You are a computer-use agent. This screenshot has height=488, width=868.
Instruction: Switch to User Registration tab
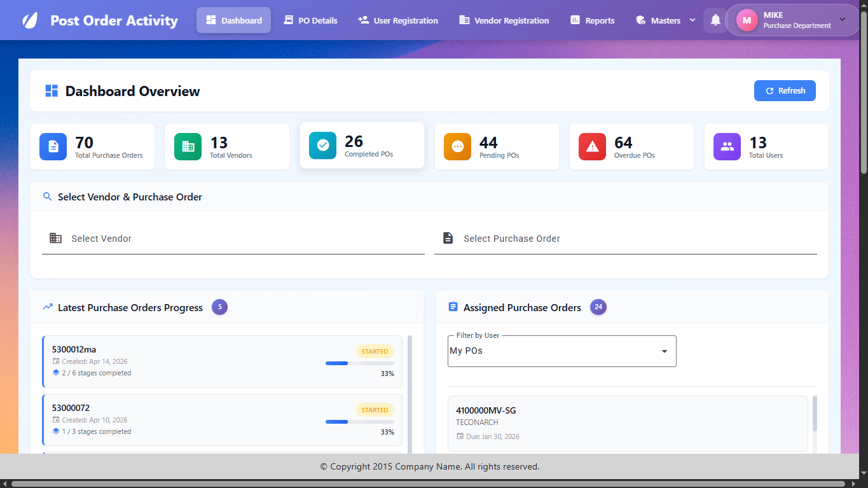398,20
